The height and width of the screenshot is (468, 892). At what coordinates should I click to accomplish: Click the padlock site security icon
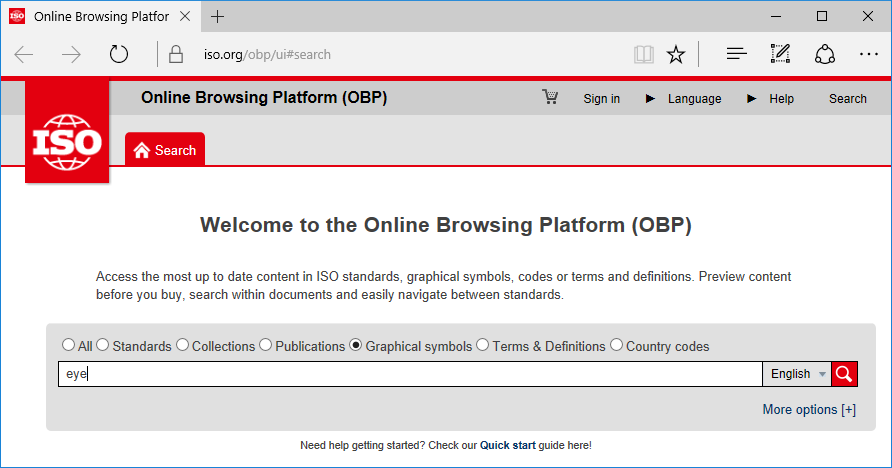point(176,55)
